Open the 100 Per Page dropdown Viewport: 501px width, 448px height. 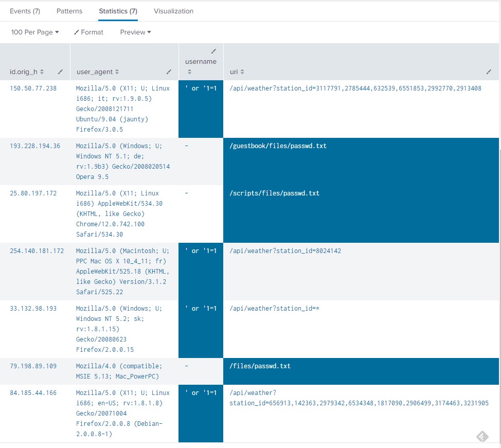(x=35, y=32)
